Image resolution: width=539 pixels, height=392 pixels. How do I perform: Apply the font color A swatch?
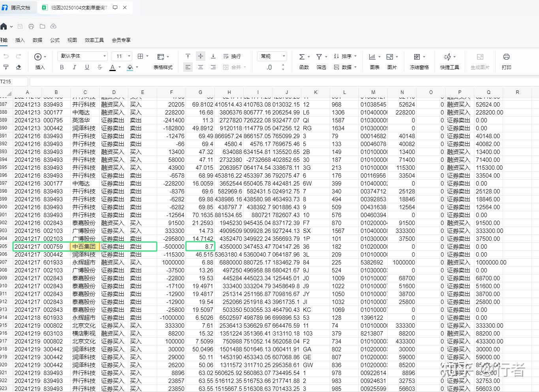pos(113,68)
